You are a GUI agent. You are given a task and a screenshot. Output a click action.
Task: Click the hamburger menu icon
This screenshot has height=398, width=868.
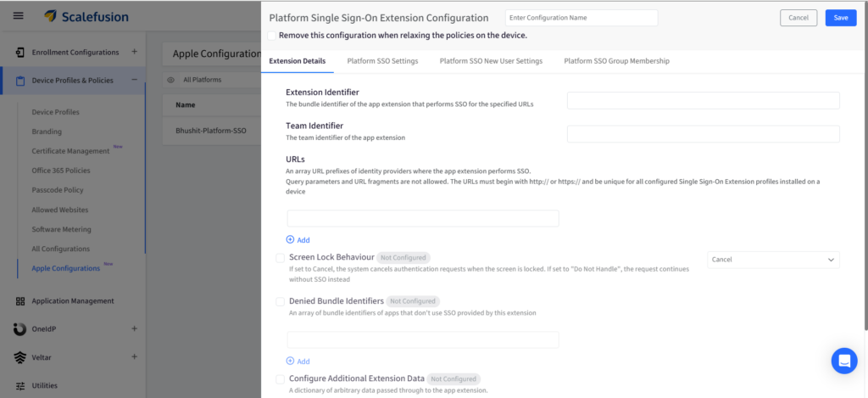click(x=19, y=16)
